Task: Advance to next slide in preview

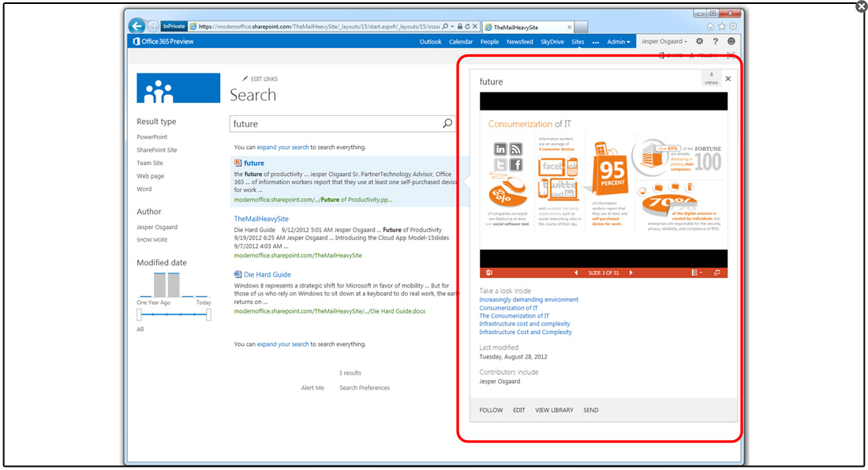Action: [630, 273]
